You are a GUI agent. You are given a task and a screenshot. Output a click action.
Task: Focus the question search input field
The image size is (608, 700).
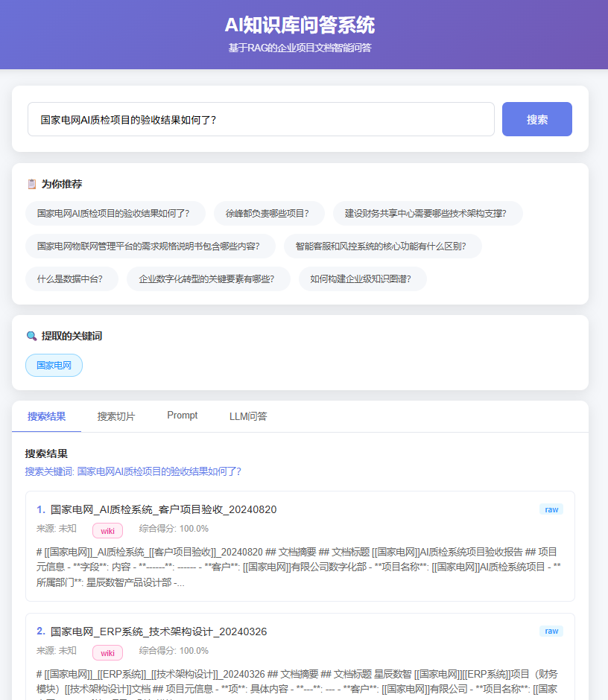261,119
